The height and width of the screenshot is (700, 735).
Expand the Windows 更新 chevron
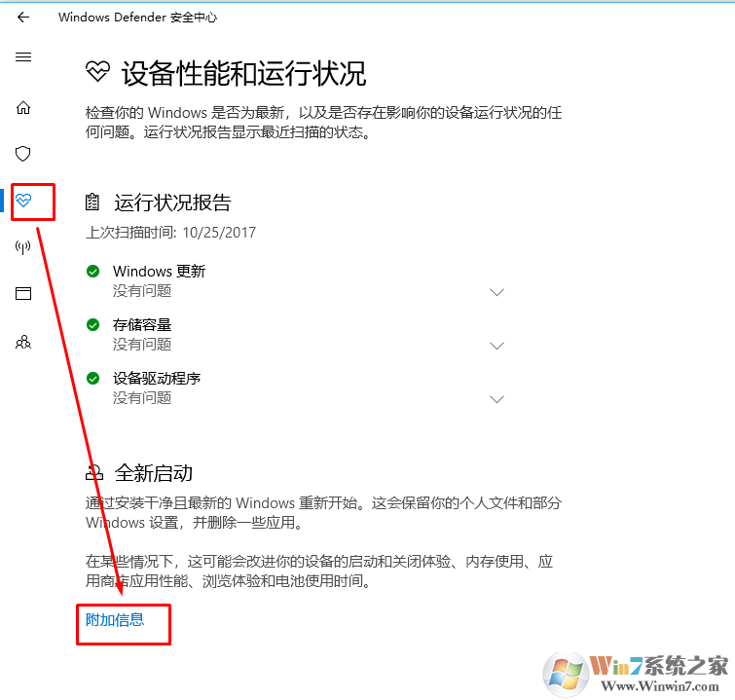pos(496,292)
